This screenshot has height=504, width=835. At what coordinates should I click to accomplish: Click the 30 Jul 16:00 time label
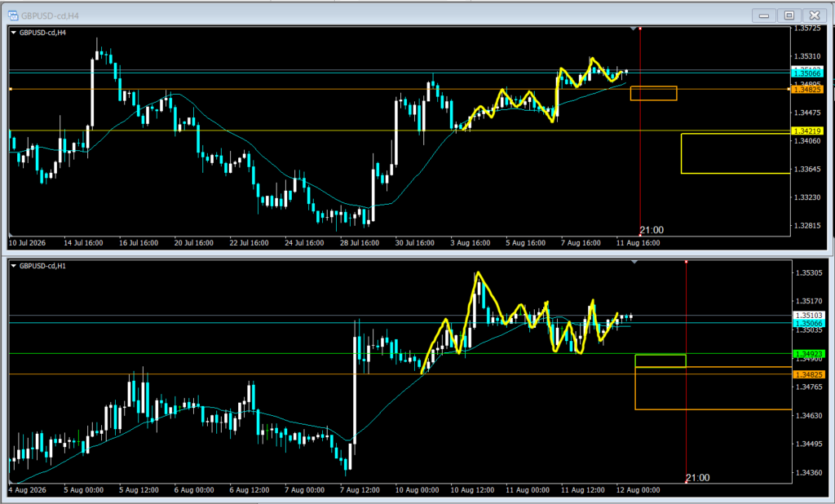click(x=414, y=243)
